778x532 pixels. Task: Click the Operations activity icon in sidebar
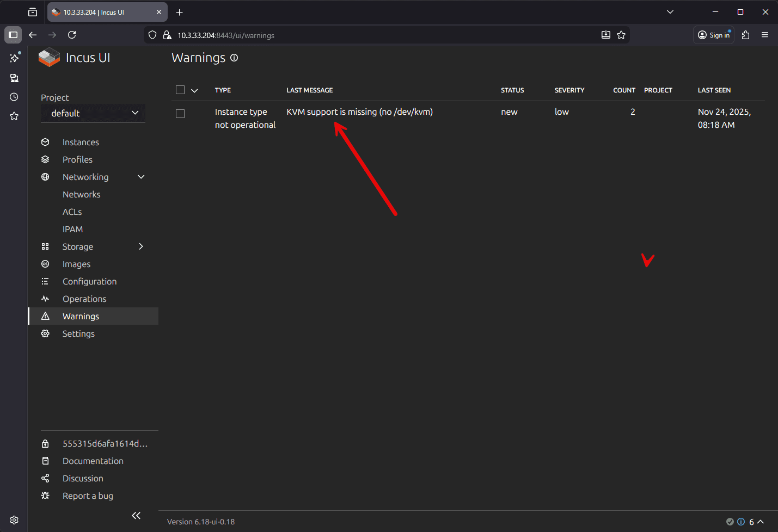[x=46, y=299]
